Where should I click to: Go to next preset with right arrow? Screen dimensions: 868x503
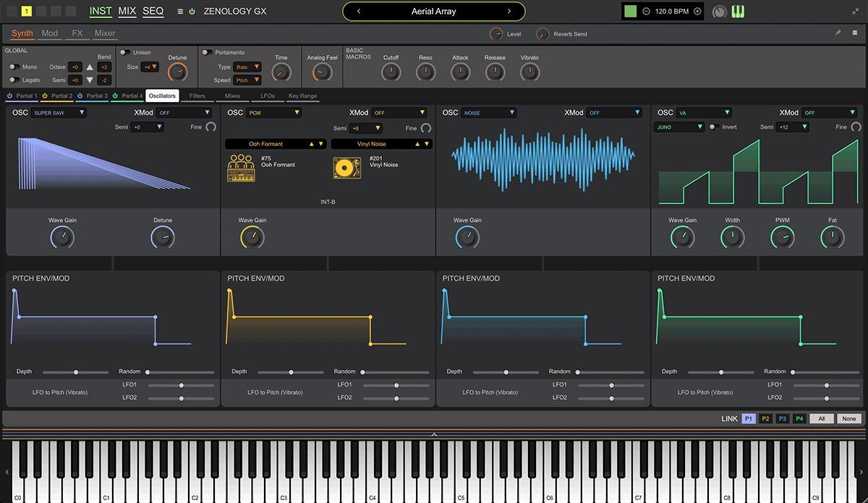(509, 12)
